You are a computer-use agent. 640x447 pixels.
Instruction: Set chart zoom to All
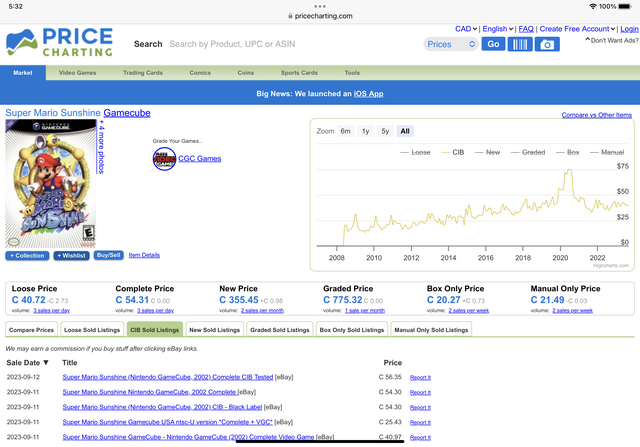tap(405, 131)
